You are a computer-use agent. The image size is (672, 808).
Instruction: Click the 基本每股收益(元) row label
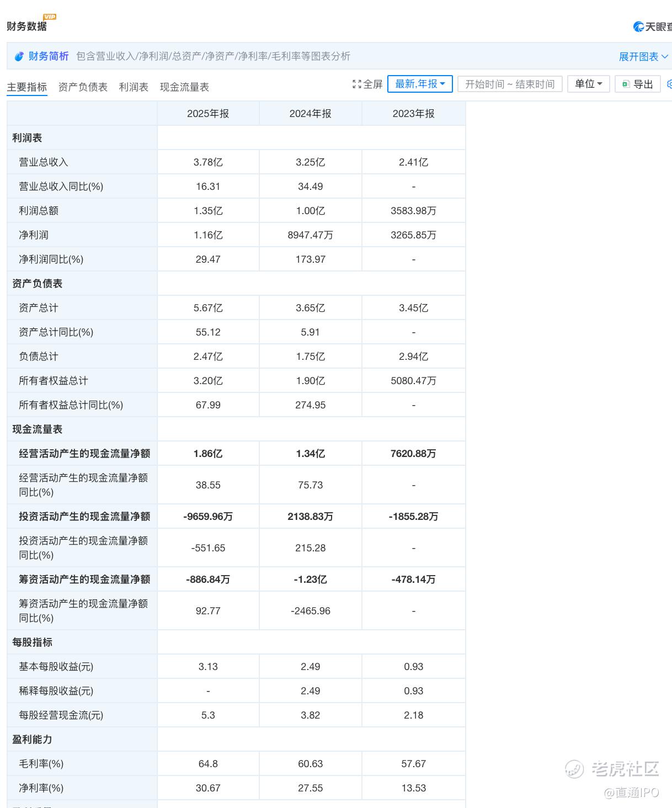pyautogui.click(x=56, y=667)
